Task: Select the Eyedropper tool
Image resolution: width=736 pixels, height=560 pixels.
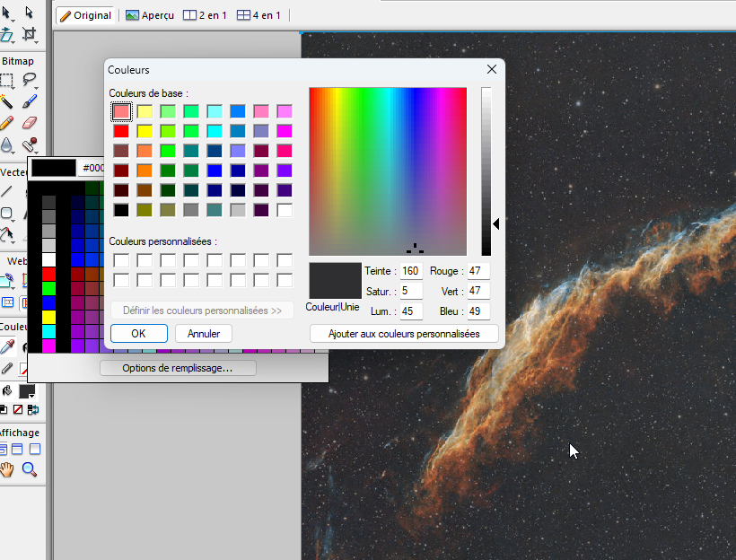Action: pos(6,347)
